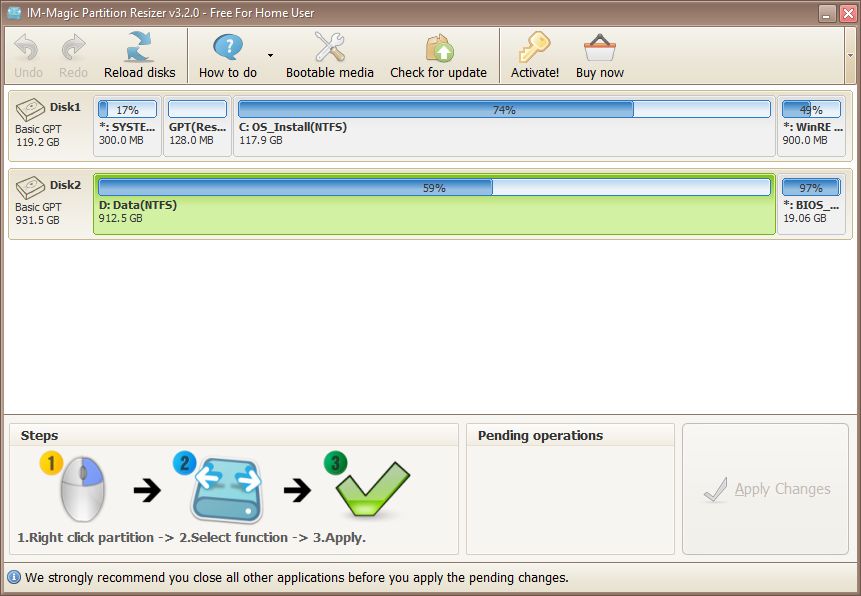Select the WinRE 900.0 MB partition
The height and width of the screenshot is (596, 861).
coord(811,124)
